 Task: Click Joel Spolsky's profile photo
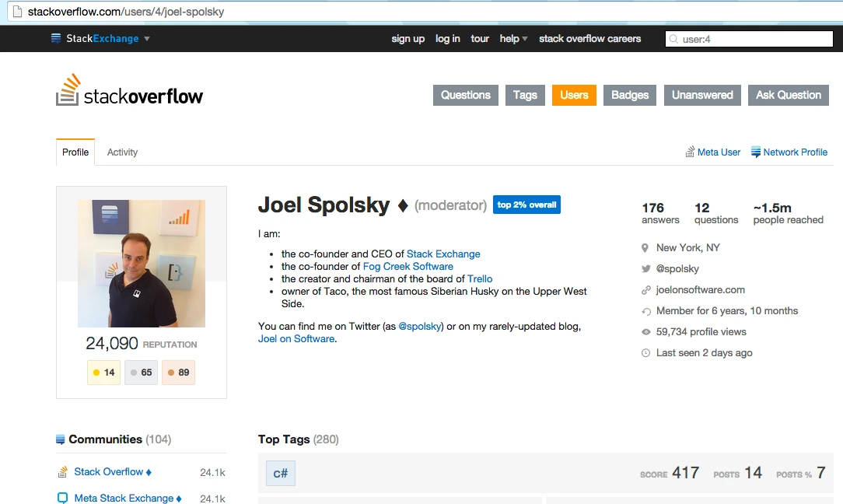click(142, 264)
